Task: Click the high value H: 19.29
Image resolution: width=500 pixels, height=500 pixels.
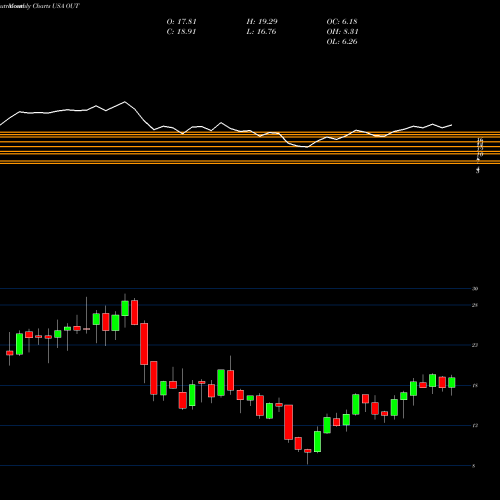Action: [x=262, y=22]
